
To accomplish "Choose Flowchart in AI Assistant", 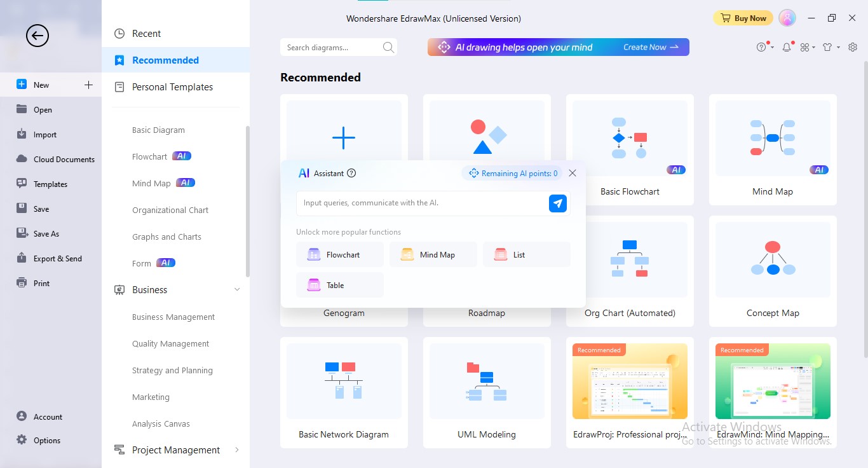I will pos(340,254).
